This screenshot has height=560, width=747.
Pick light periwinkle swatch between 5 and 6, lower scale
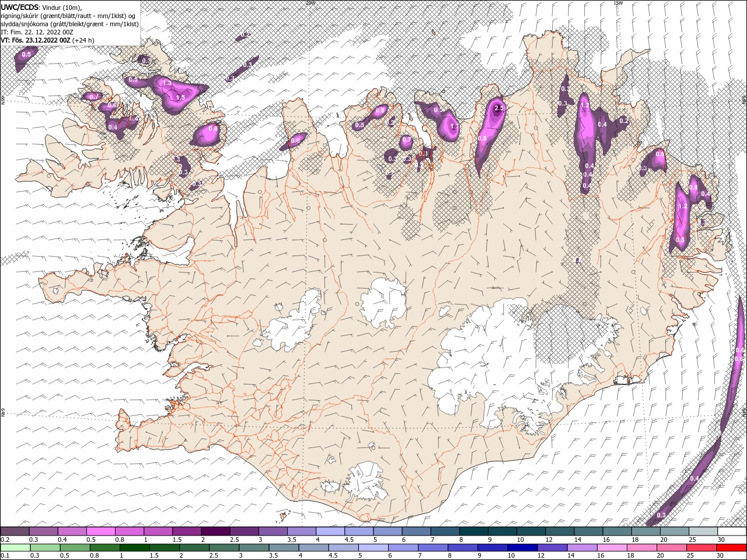coord(373,548)
